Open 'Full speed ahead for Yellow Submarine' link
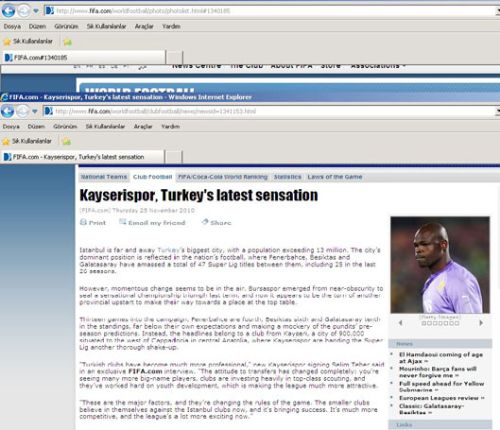The width and height of the screenshot is (500, 430). pos(441,387)
